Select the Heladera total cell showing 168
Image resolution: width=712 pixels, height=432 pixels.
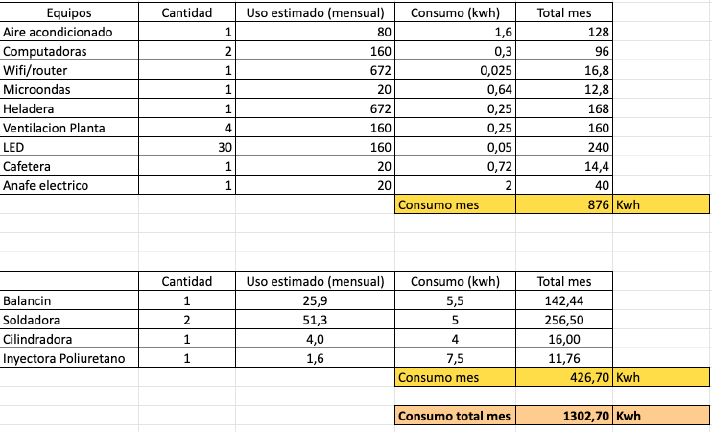click(564, 109)
